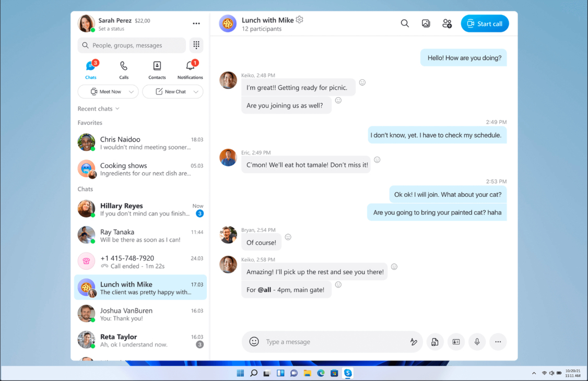
Task: Open group settings gear for Lunch with Mike
Action: pos(299,20)
